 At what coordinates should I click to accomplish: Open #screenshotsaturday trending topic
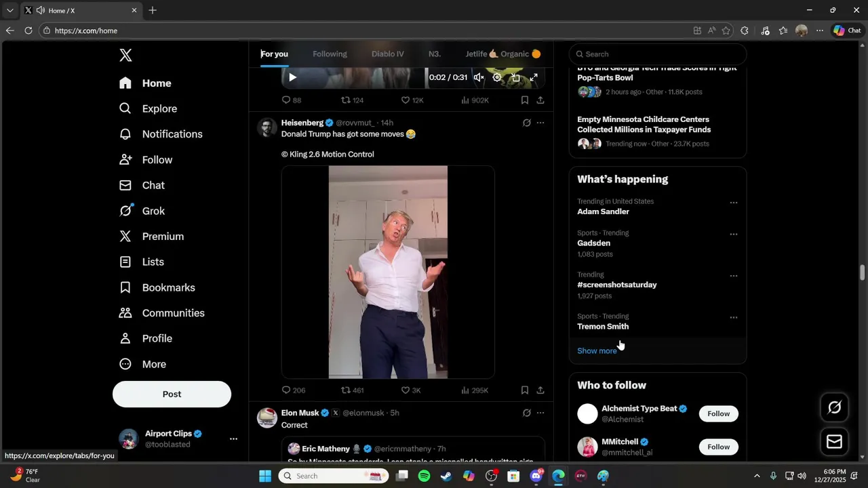pos(617,285)
